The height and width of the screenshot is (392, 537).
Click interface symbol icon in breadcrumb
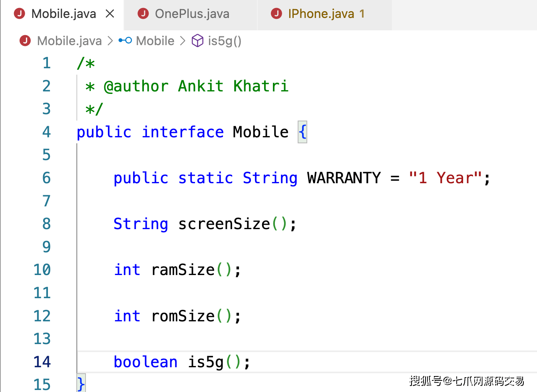125,40
